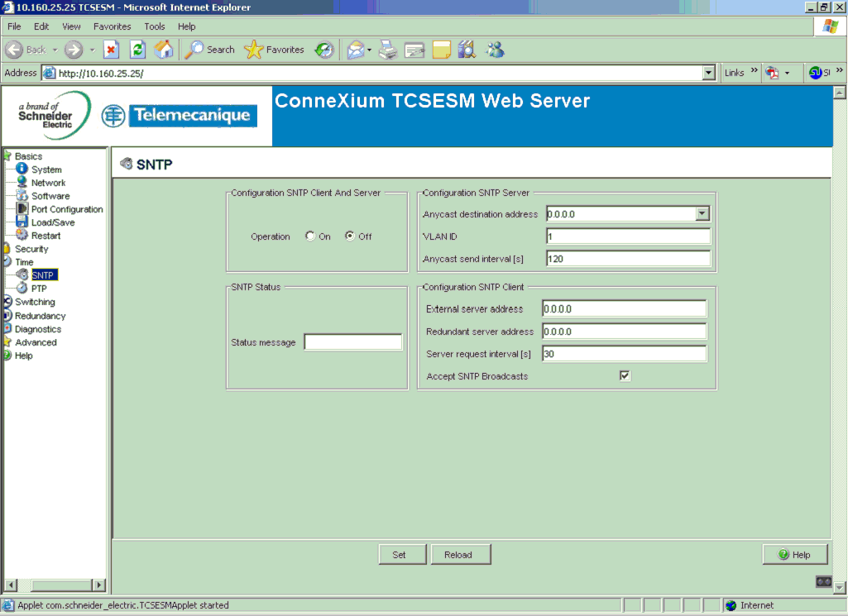The width and height of the screenshot is (848, 616).
Task: Open Load/Save tree item
Action: pos(52,222)
